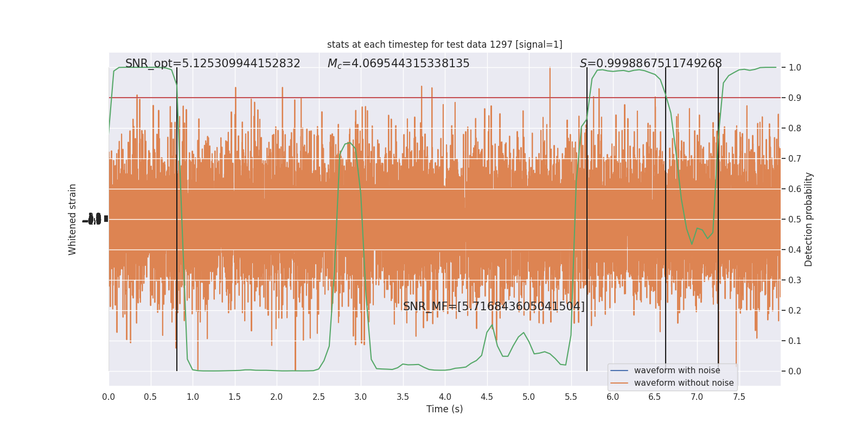Click the plot title mentioning test data 1297
868x434 pixels.
pyautogui.click(x=444, y=44)
